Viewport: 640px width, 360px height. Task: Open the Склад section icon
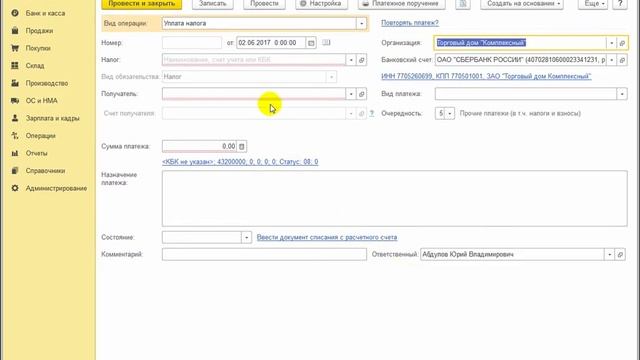point(15,66)
